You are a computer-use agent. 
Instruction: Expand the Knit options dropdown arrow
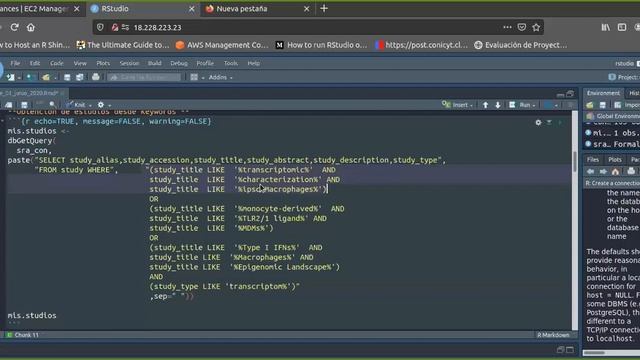click(x=90, y=105)
